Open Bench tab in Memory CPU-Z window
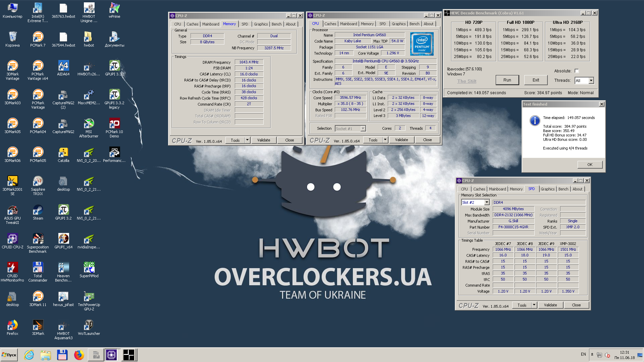 pyautogui.click(x=277, y=24)
